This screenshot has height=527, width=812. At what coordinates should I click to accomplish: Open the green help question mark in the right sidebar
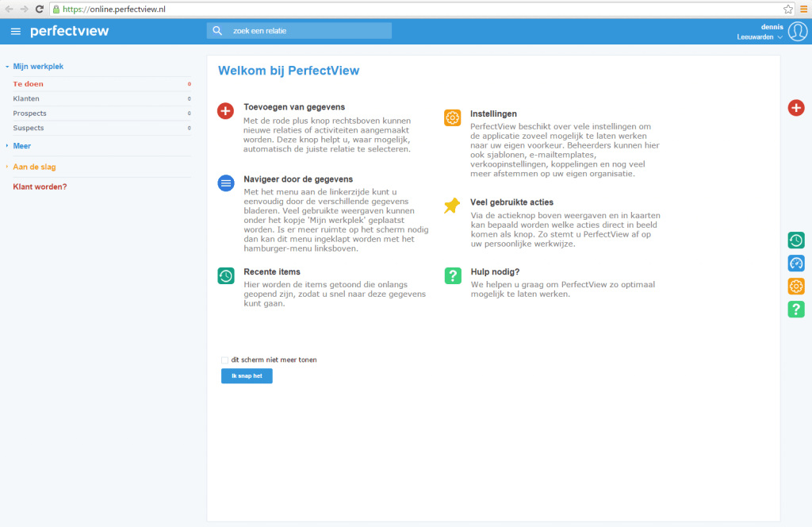pyautogui.click(x=796, y=310)
